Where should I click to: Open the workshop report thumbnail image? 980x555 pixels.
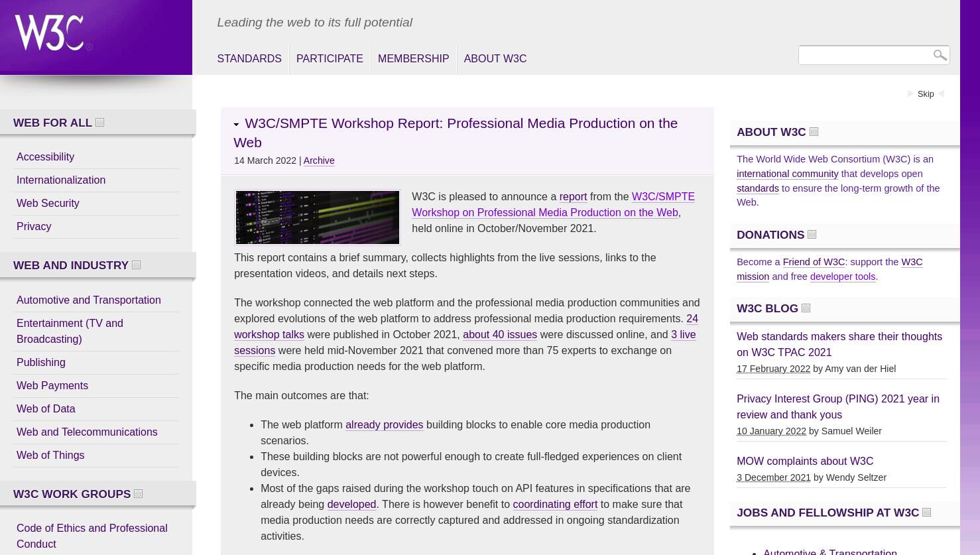click(x=318, y=217)
